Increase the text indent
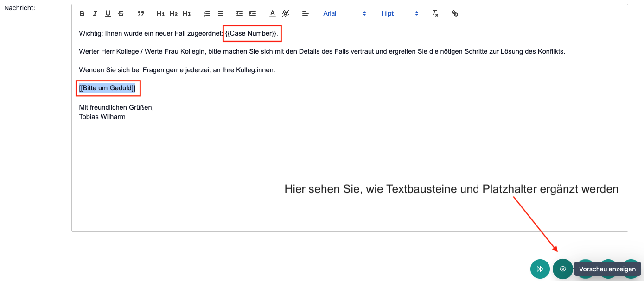This screenshot has width=644, height=281. click(253, 13)
